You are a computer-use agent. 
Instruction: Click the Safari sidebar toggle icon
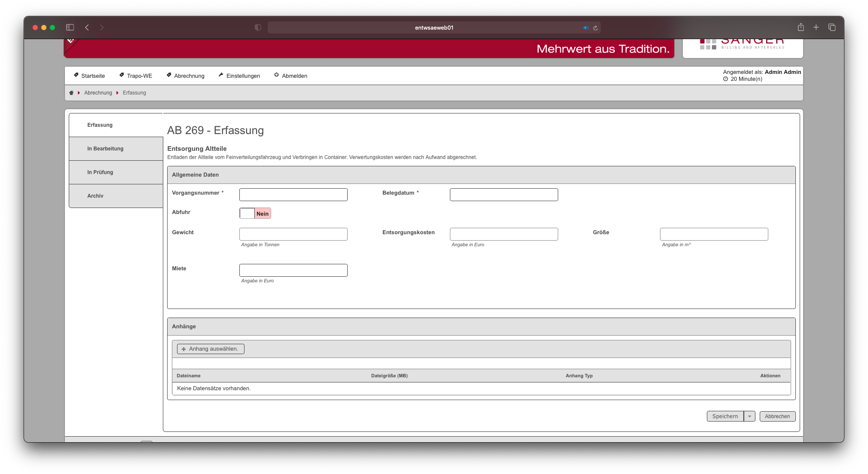point(70,28)
